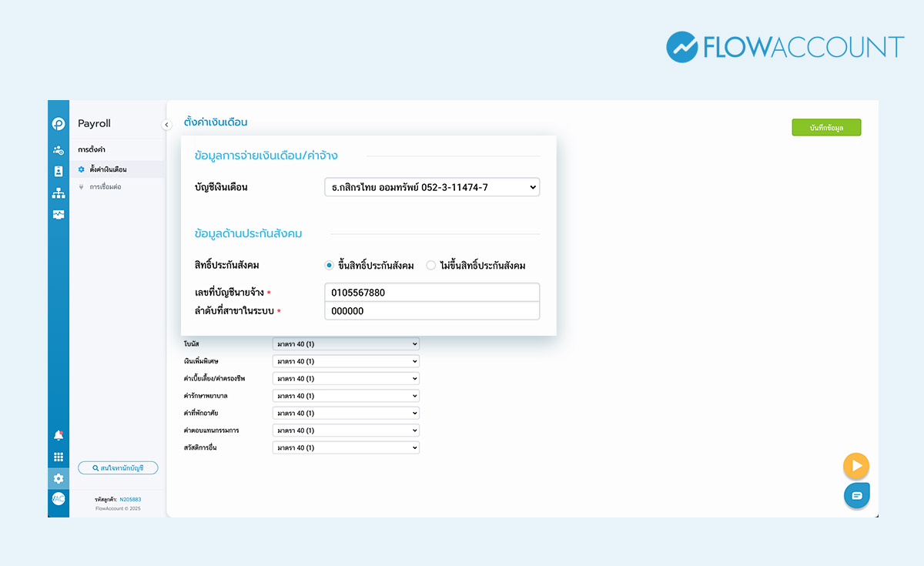Viewport: 924px width, 566px height.
Task: Click the สนใจหานักบัญชี button
Action: [118, 467]
